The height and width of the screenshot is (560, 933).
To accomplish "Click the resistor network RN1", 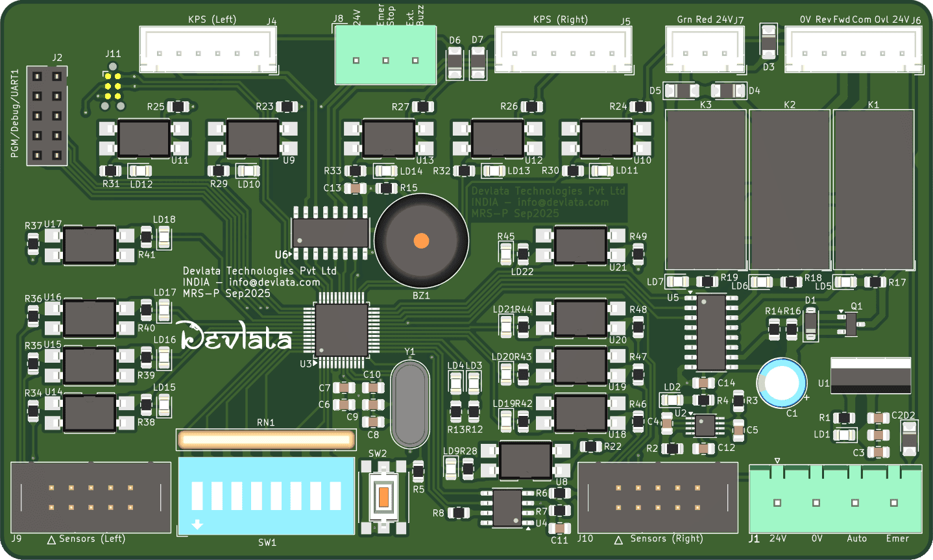I will (266, 440).
